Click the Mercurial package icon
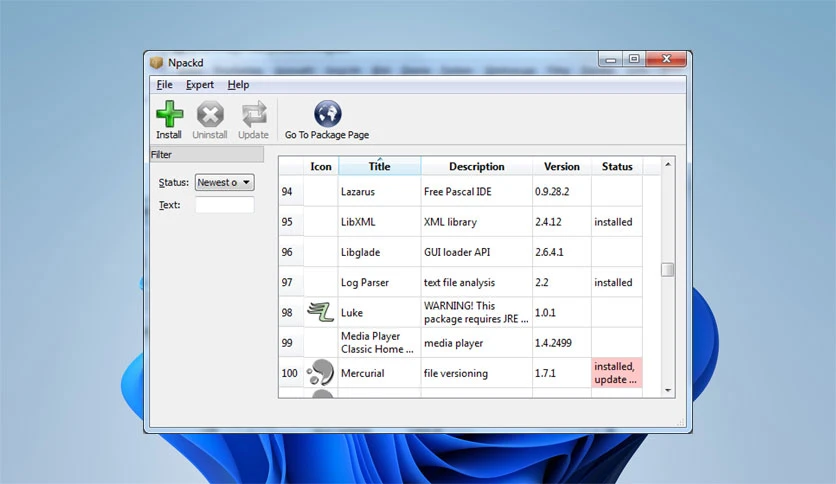This screenshot has height=484, width=836. pos(320,373)
